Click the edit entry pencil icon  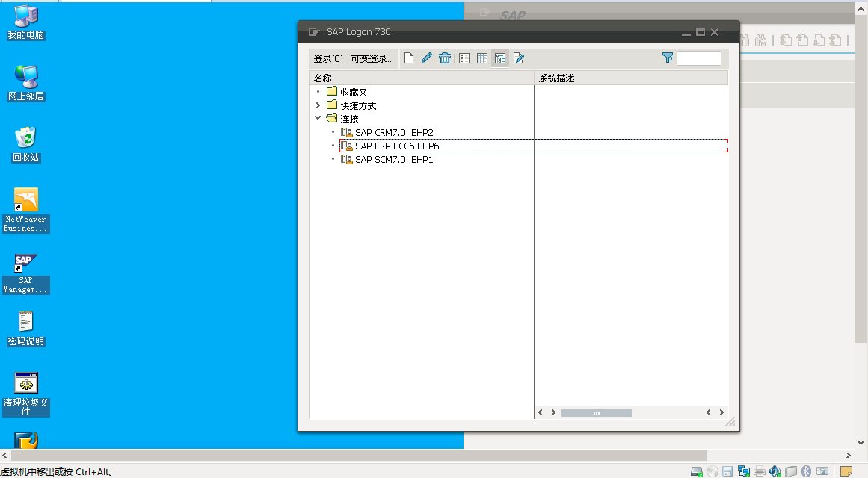[427, 58]
